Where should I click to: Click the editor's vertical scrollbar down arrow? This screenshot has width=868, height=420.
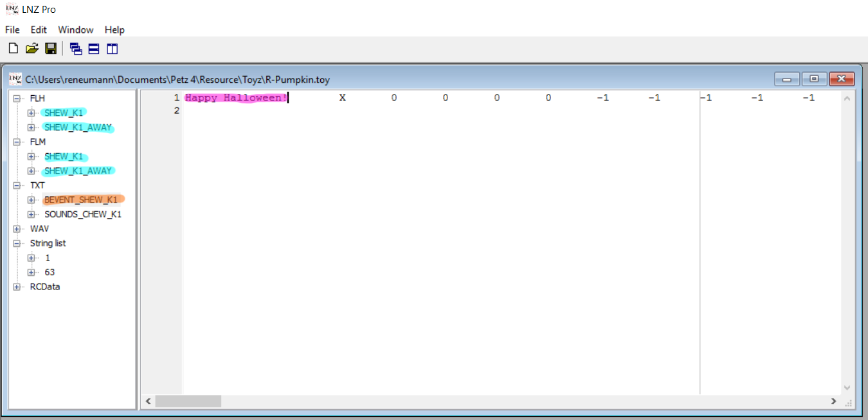[x=847, y=388]
